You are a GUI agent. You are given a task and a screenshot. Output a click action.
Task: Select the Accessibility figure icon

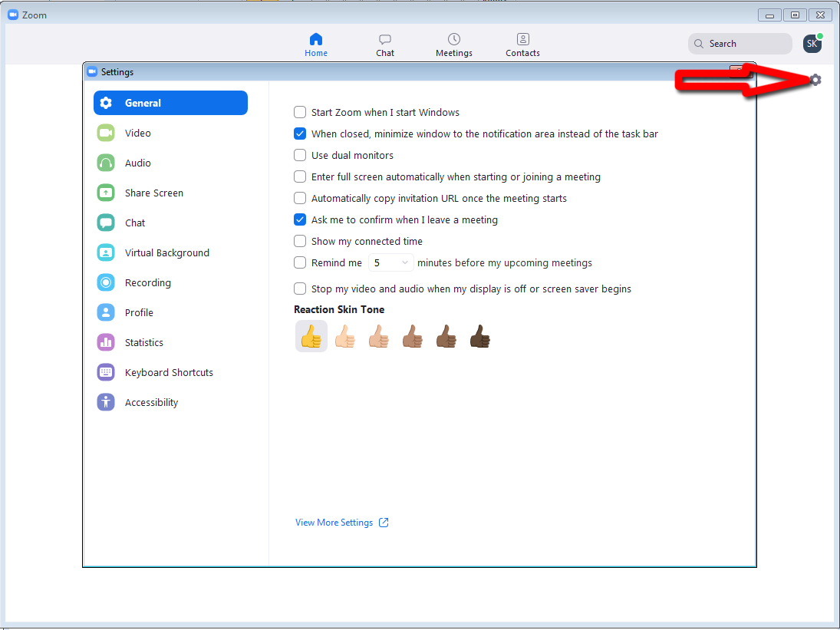[x=106, y=402]
